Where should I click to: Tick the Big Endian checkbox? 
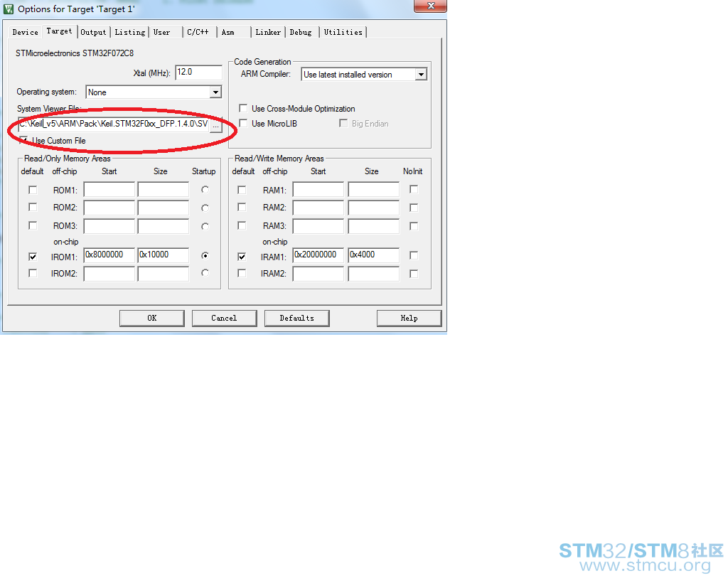[343, 124]
